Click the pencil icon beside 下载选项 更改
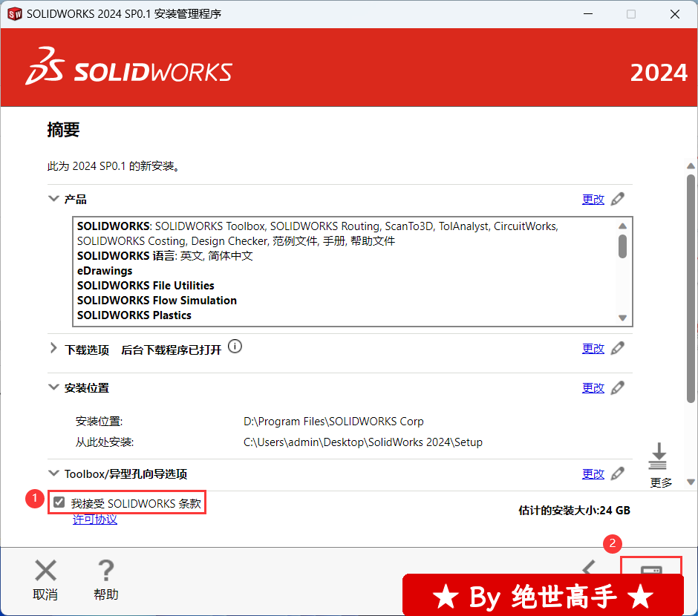Image resolution: width=698 pixels, height=616 pixels. pos(617,348)
